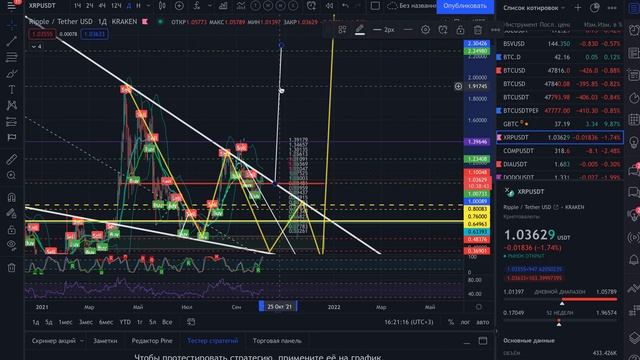Switch to the 12Ч timeframe

click(116, 6)
